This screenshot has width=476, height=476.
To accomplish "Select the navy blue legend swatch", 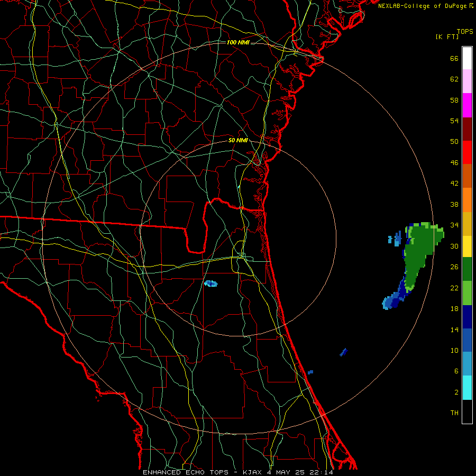I will coord(467,317).
